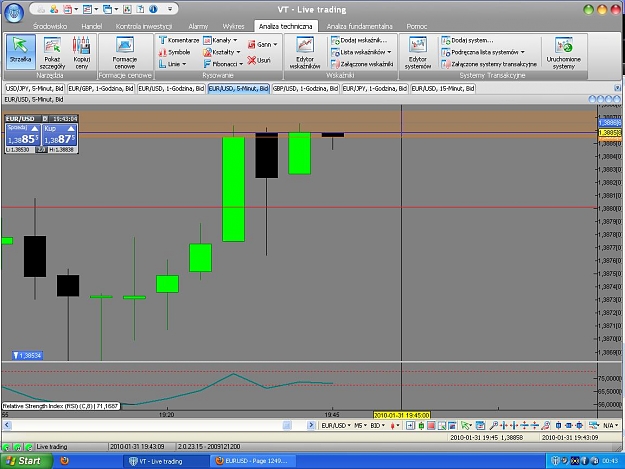Click the users icon in quick access toolbar
625x469 pixels.
54,9
